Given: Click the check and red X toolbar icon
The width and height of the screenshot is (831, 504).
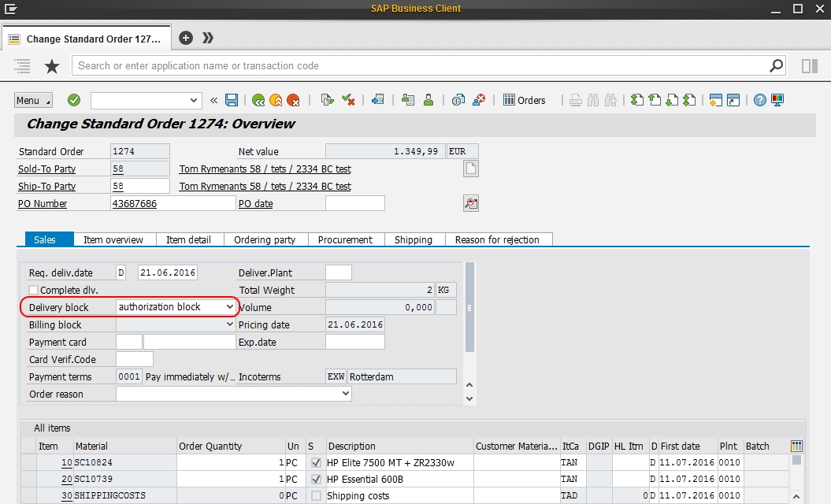Looking at the screenshot, I should [x=348, y=100].
